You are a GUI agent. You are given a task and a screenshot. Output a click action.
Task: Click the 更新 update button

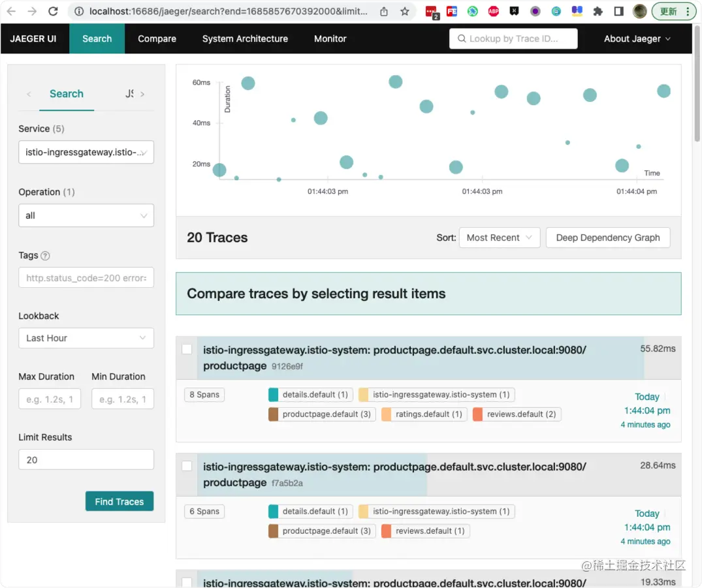[673, 11]
